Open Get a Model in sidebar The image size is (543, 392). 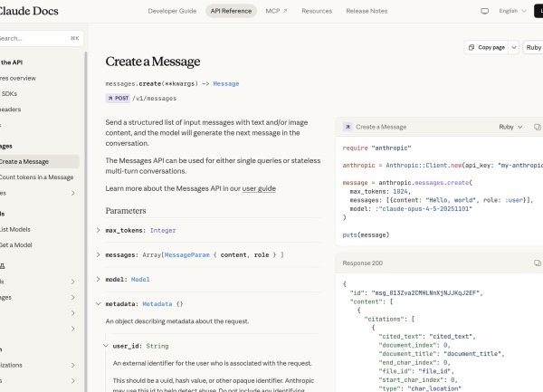click(x=16, y=244)
